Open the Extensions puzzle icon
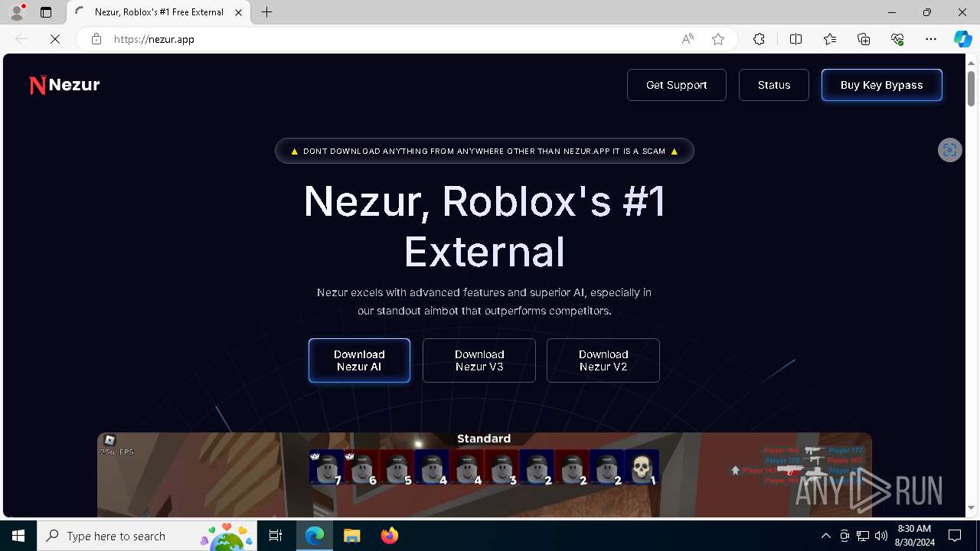Viewport: 980px width, 551px height. [759, 39]
